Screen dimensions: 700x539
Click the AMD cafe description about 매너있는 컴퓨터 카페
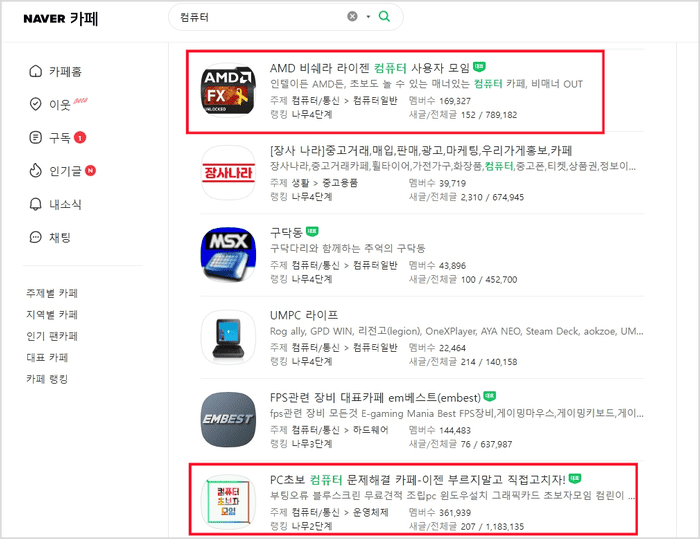pyautogui.click(x=426, y=84)
